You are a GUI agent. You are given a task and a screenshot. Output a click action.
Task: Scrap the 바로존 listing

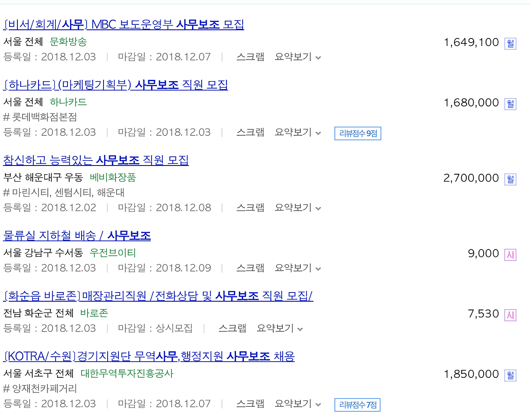click(x=232, y=329)
